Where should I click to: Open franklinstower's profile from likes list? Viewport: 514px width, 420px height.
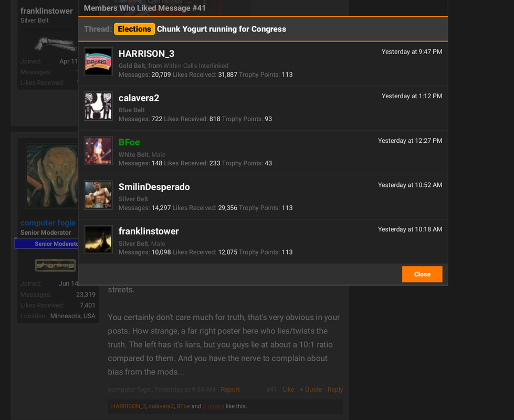pyautogui.click(x=149, y=231)
